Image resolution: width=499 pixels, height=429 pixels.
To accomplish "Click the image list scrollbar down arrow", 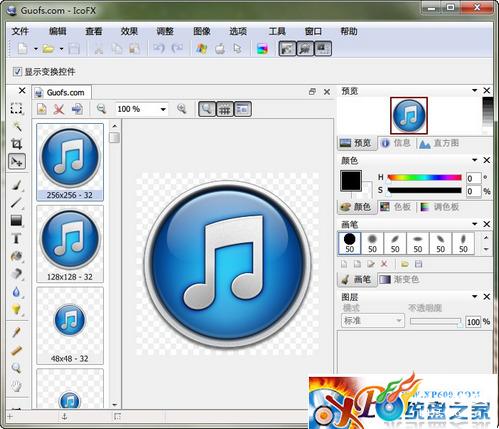I will point(114,405).
